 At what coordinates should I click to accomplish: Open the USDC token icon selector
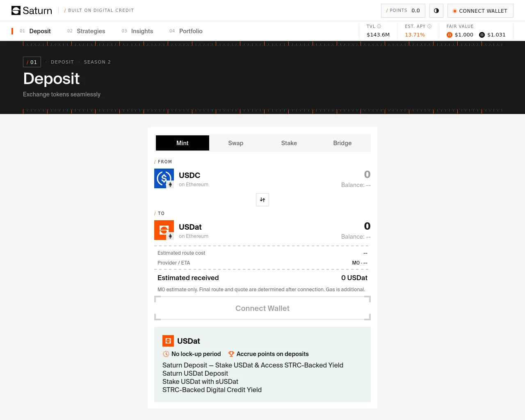pos(164,178)
